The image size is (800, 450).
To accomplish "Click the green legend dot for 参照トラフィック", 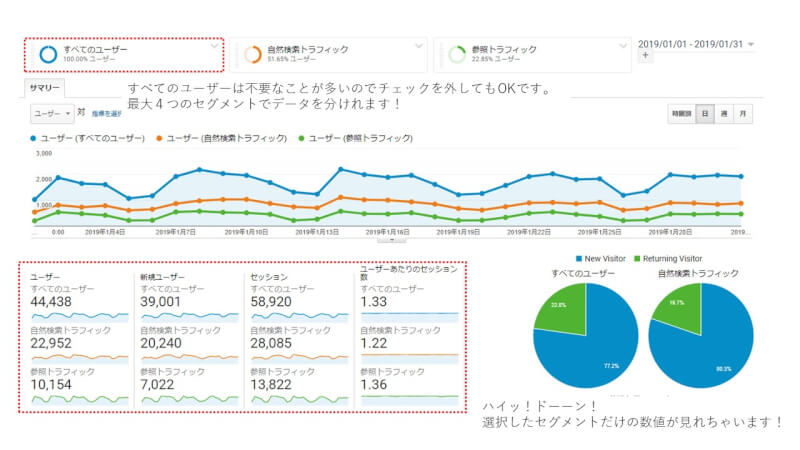I will pyautogui.click(x=301, y=138).
